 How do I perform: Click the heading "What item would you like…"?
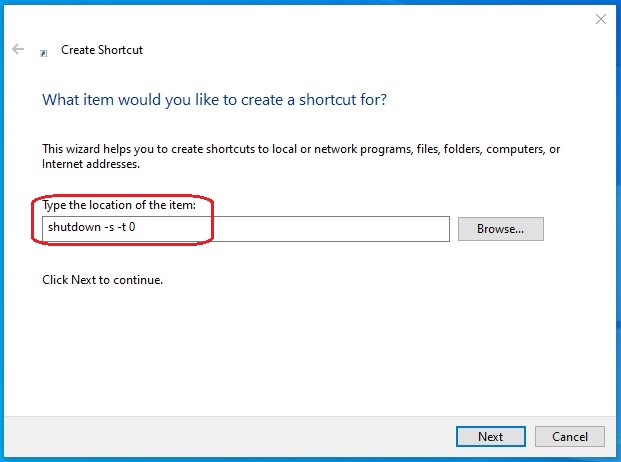pos(214,100)
